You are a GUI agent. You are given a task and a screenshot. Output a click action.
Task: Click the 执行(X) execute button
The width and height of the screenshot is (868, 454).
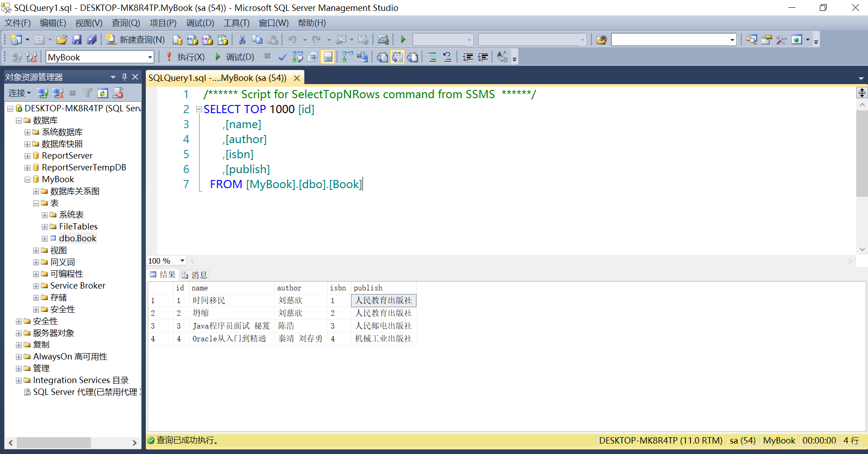pos(185,57)
